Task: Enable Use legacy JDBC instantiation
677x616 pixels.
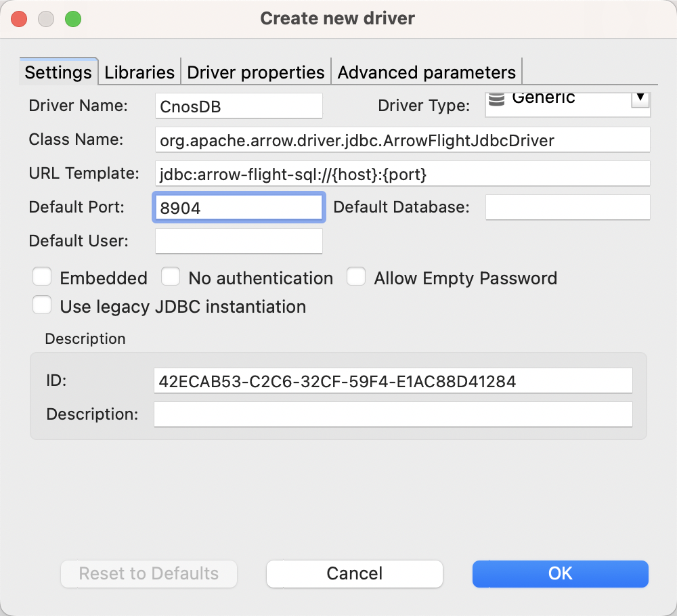Action: pyautogui.click(x=43, y=306)
